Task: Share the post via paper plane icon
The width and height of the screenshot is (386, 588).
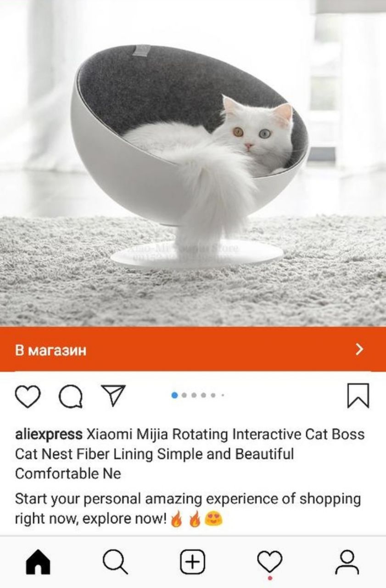Action: pyautogui.click(x=113, y=396)
